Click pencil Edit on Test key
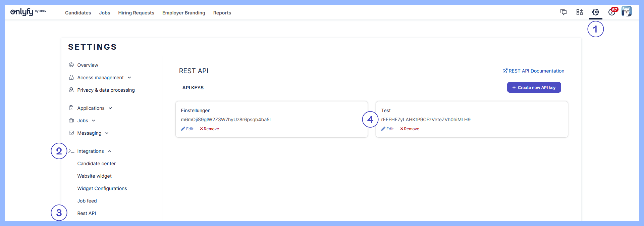The width and height of the screenshot is (644, 226). coord(387,129)
